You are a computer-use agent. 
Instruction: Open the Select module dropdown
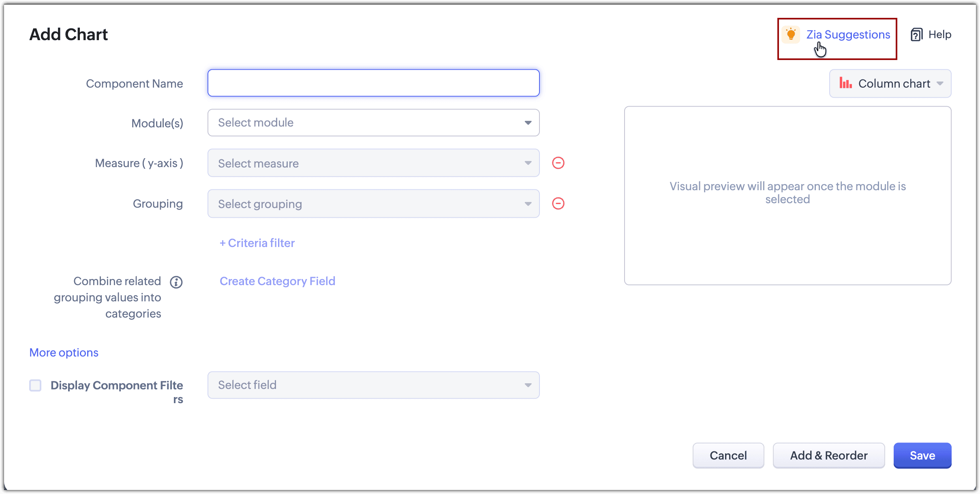tap(373, 122)
